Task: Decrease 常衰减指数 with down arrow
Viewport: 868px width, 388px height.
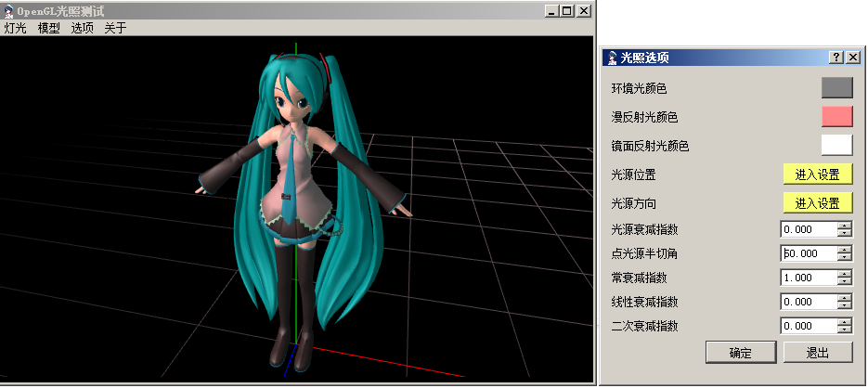Action: (845, 282)
